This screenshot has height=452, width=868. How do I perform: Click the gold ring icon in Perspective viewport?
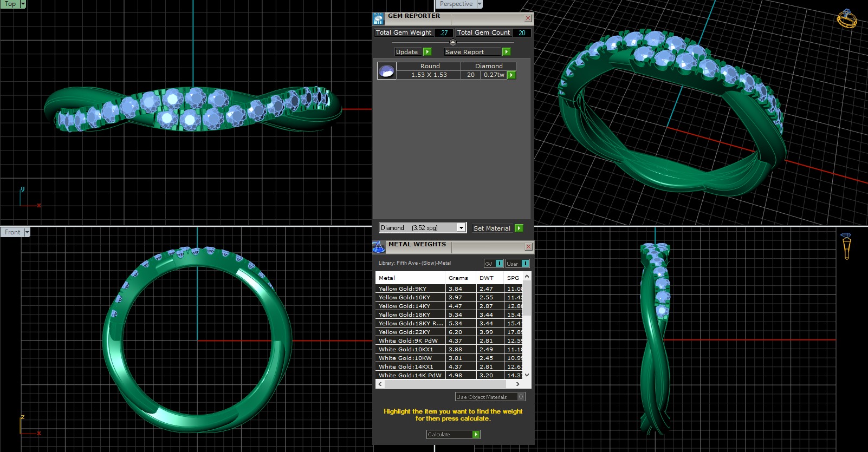tap(846, 19)
